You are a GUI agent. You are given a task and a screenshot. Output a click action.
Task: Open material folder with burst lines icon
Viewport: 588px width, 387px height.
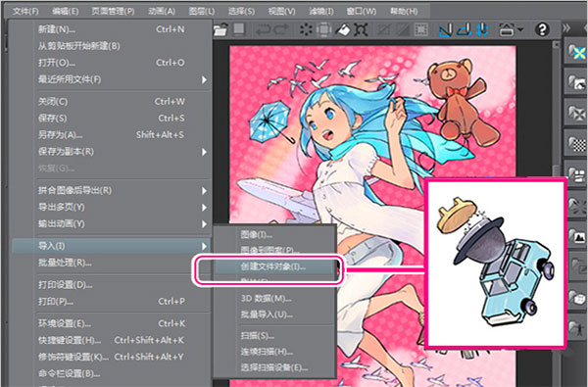point(576,205)
